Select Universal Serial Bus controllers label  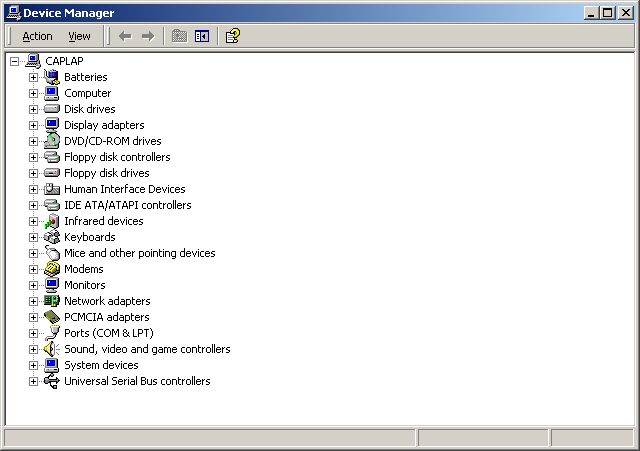coord(137,381)
